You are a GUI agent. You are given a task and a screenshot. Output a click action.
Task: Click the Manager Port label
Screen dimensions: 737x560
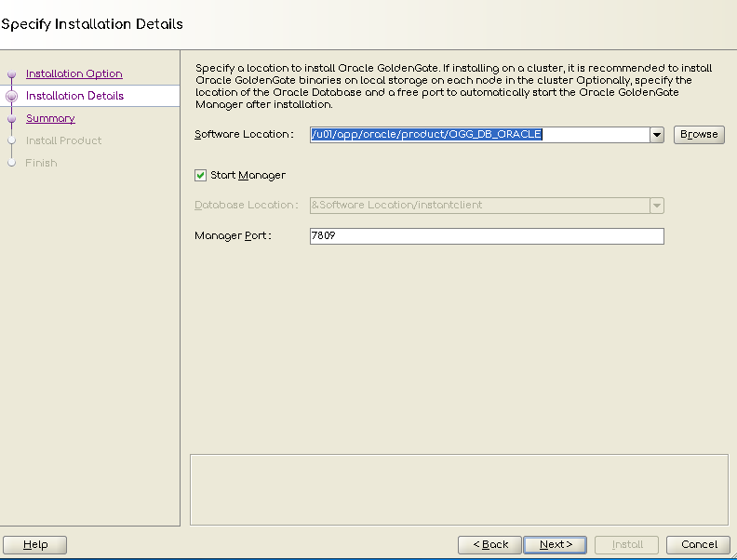coord(233,236)
